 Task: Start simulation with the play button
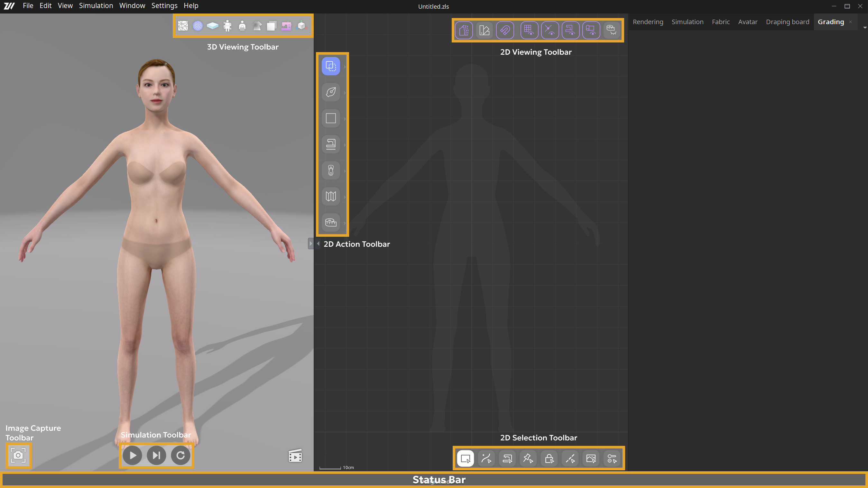pos(132,455)
